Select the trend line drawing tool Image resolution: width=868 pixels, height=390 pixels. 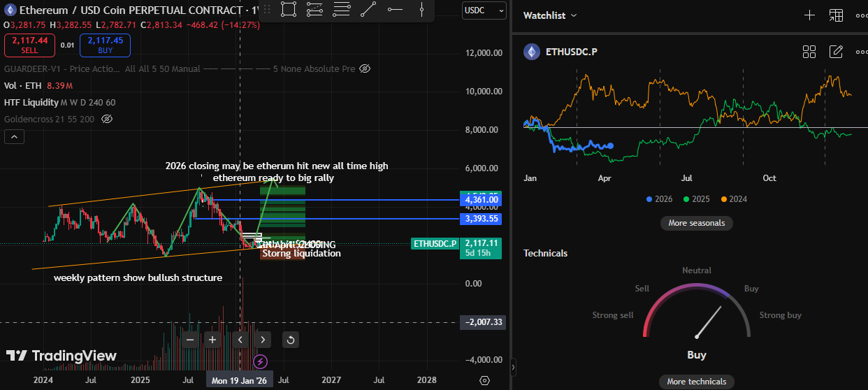[368, 10]
